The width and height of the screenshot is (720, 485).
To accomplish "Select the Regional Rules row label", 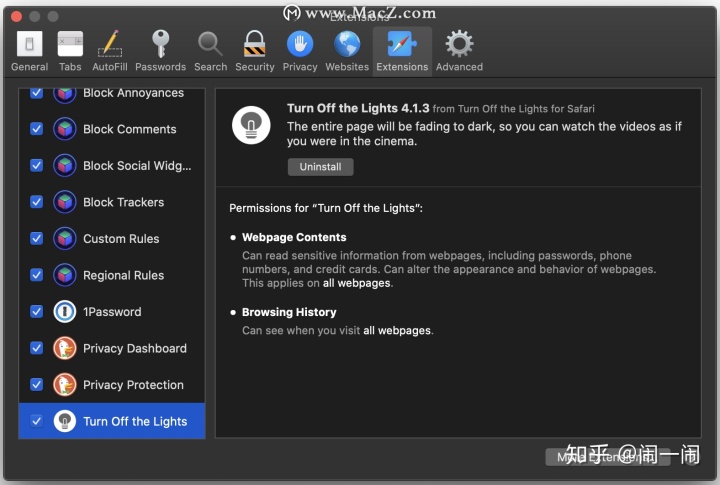I will (124, 275).
